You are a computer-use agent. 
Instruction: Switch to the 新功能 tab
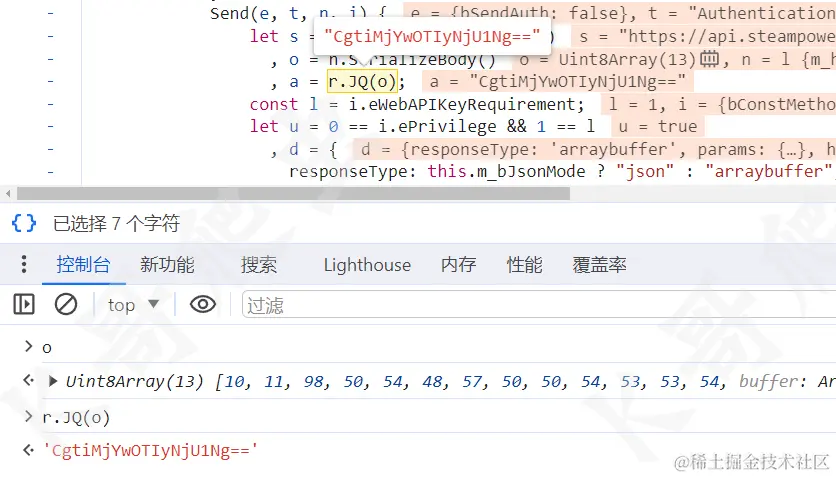(167, 265)
